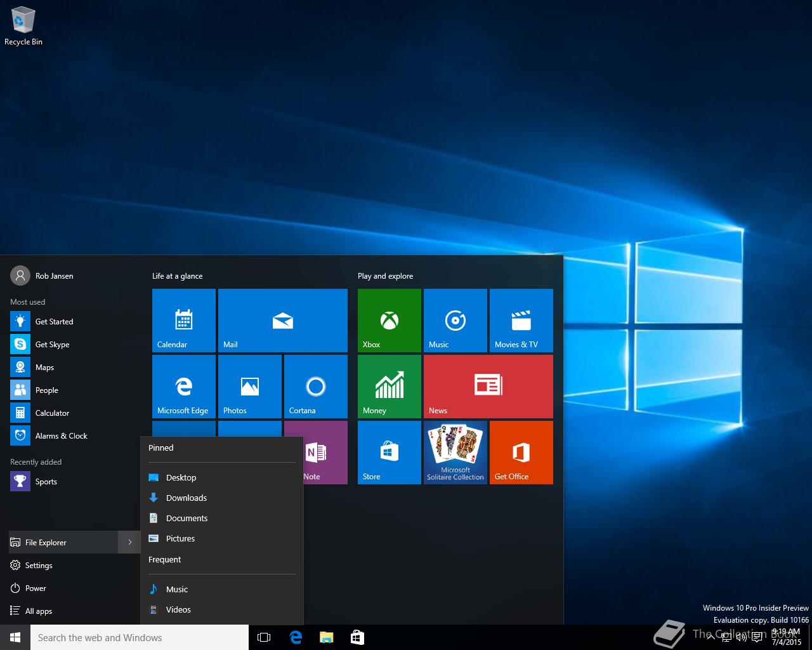Open File Explorer from the taskbar
The width and height of the screenshot is (812, 650).
click(x=326, y=637)
